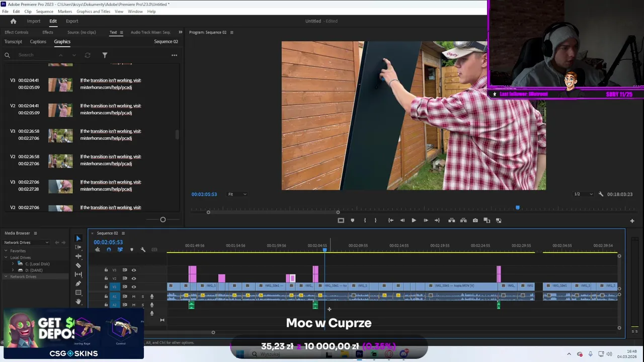
Task: Step forward one frame
Action: coord(426,220)
